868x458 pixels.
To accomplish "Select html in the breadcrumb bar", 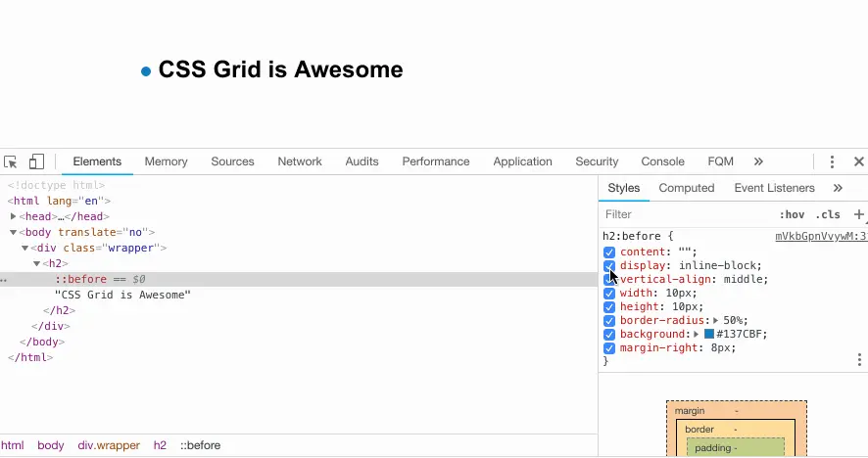I will click(x=12, y=445).
